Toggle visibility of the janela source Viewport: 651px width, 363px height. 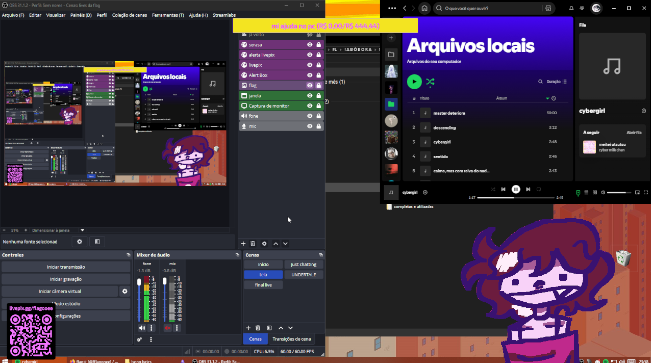click(x=310, y=96)
